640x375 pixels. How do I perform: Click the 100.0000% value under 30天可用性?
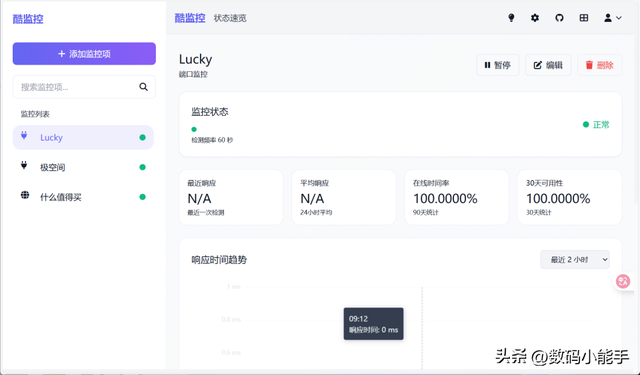click(558, 199)
